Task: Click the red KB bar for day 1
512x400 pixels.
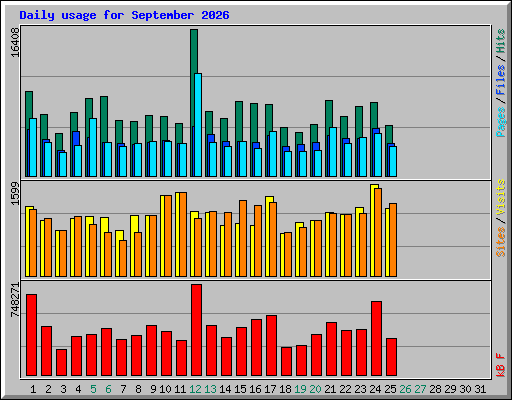Action: pos(31,335)
